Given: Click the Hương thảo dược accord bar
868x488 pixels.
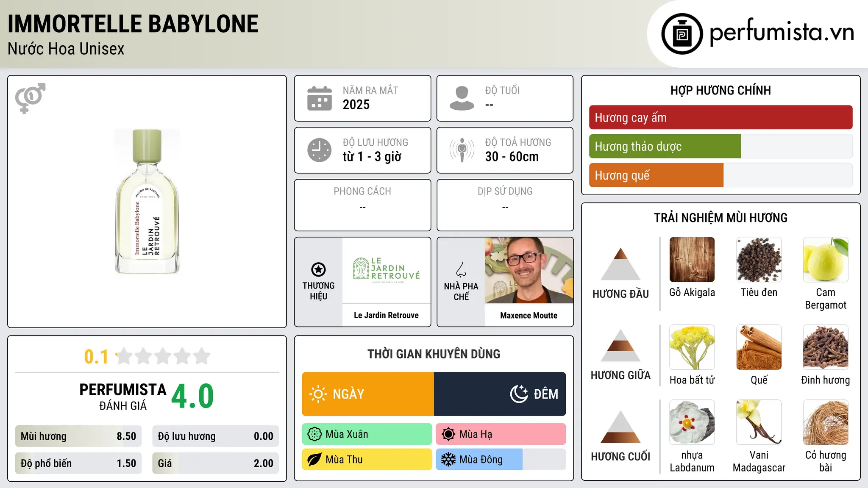Looking at the screenshot, I should tap(721, 146).
